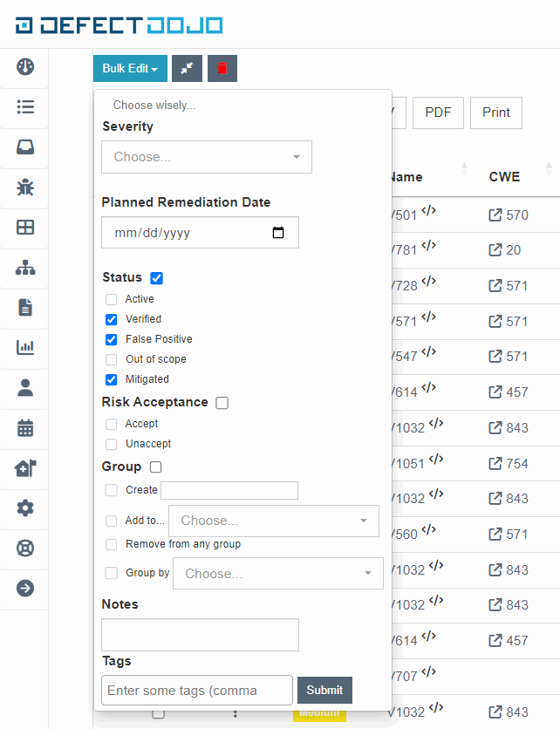The image size is (560, 729).
Task: Open the calendar icon in the sidebar
Action: (24, 428)
